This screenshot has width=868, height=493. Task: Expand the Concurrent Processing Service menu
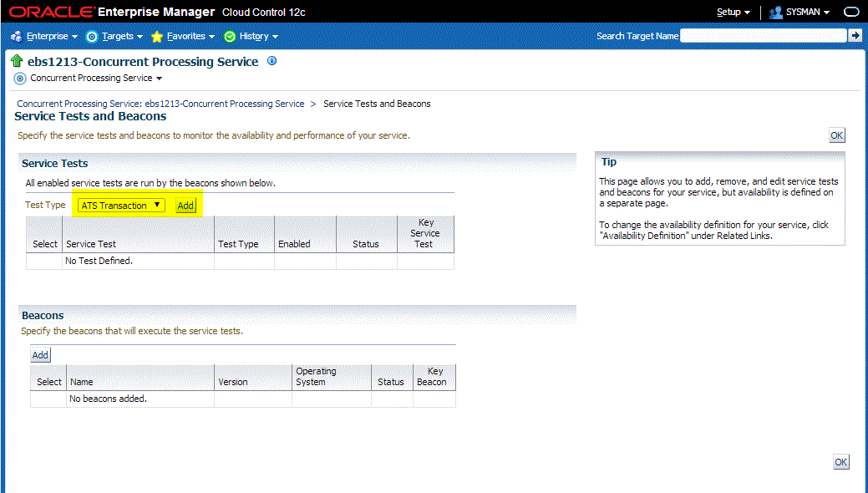tap(96, 78)
